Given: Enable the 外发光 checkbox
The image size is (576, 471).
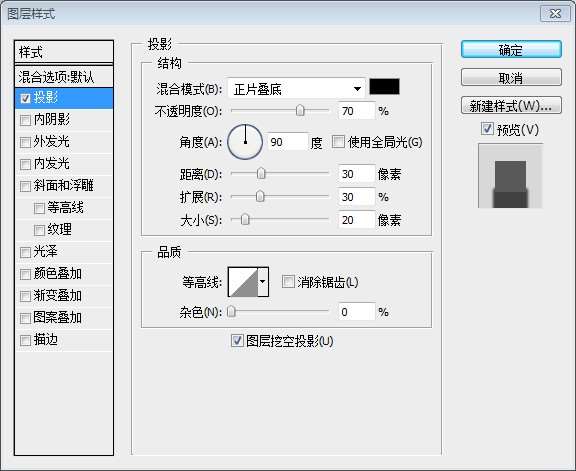Looking at the screenshot, I should [25, 142].
